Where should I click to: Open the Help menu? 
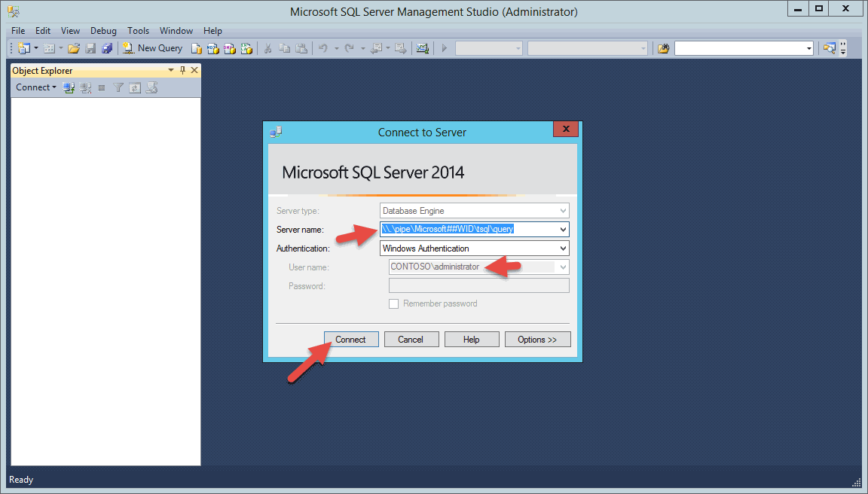click(212, 30)
